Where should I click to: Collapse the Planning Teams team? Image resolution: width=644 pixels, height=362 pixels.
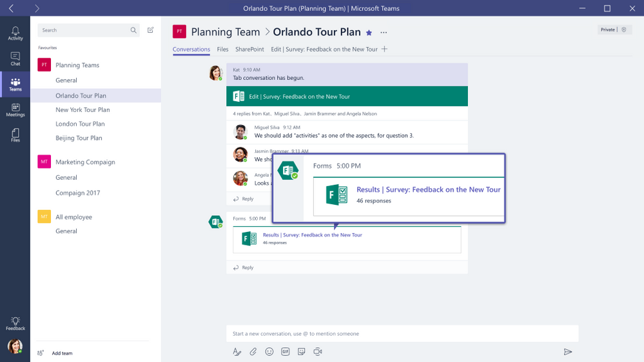coord(77,65)
